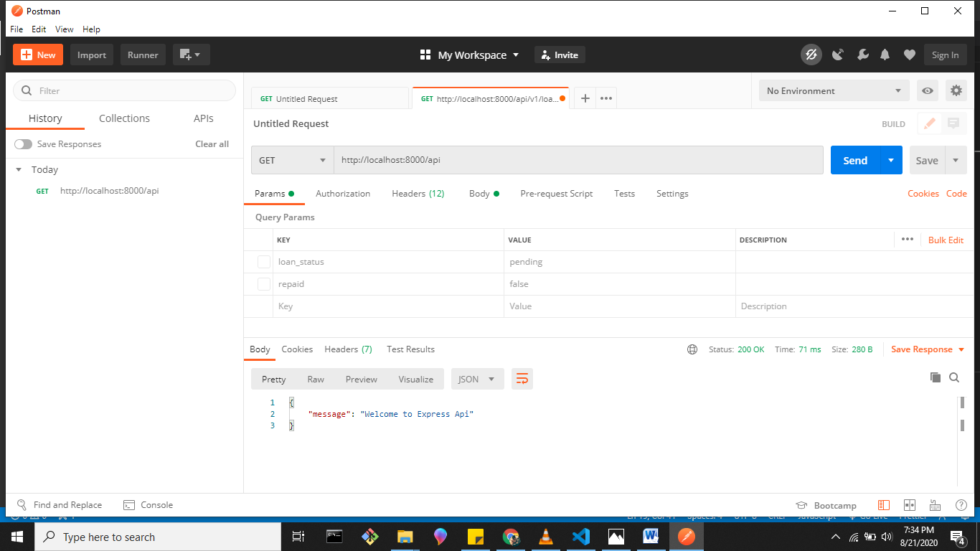The height and width of the screenshot is (551, 980).
Task: Click the Import button
Action: [x=92, y=55]
